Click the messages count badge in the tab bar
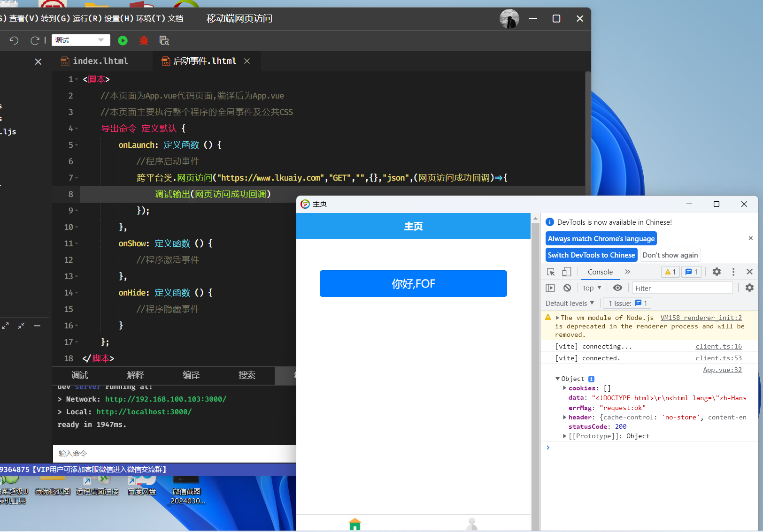Screen dimensions: 763x532 (x=692, y=272)
